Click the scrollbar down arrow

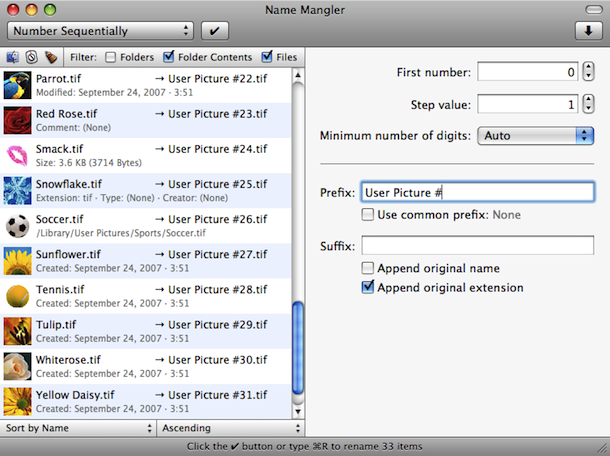(x=298, y=411)
